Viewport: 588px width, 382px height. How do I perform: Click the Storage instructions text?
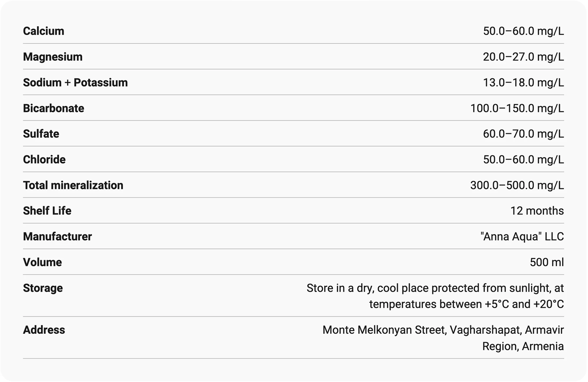coord(435,296)
